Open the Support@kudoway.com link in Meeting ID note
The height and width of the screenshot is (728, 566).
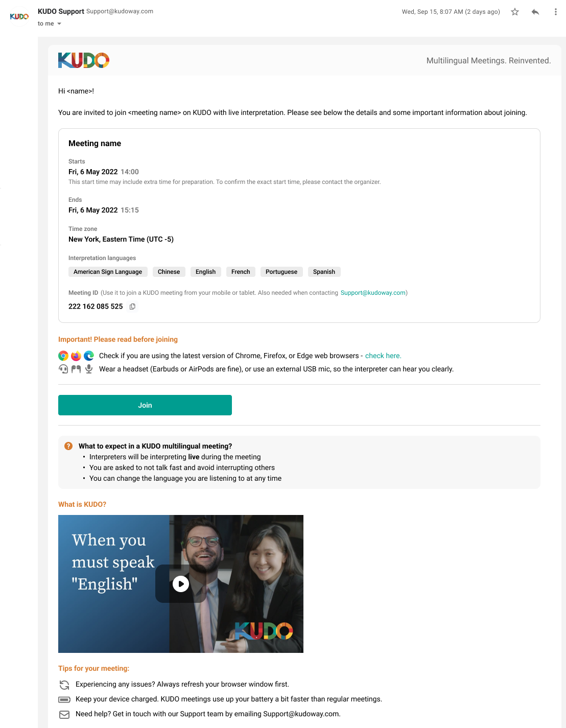[x=373, y=293]
